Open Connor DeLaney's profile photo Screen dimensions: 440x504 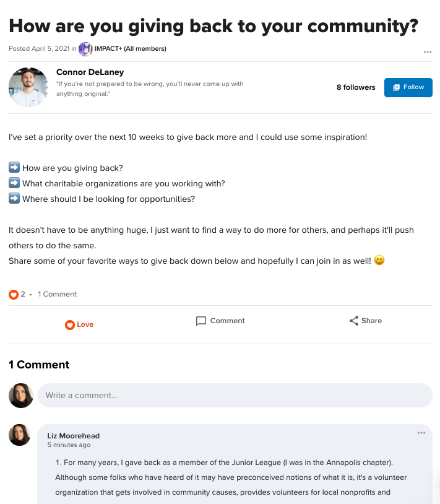click(x=28, y=87)
